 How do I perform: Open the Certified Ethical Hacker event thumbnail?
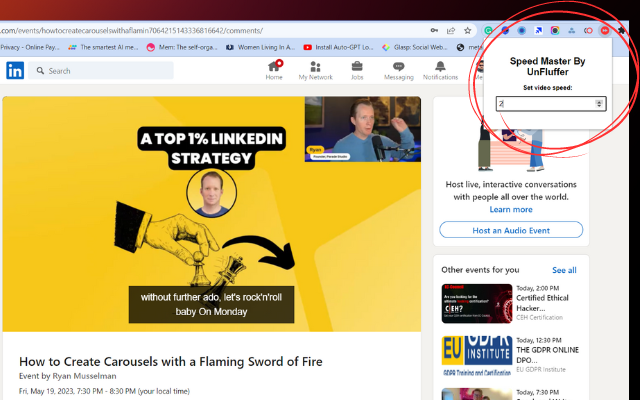[x=477, y=304]
